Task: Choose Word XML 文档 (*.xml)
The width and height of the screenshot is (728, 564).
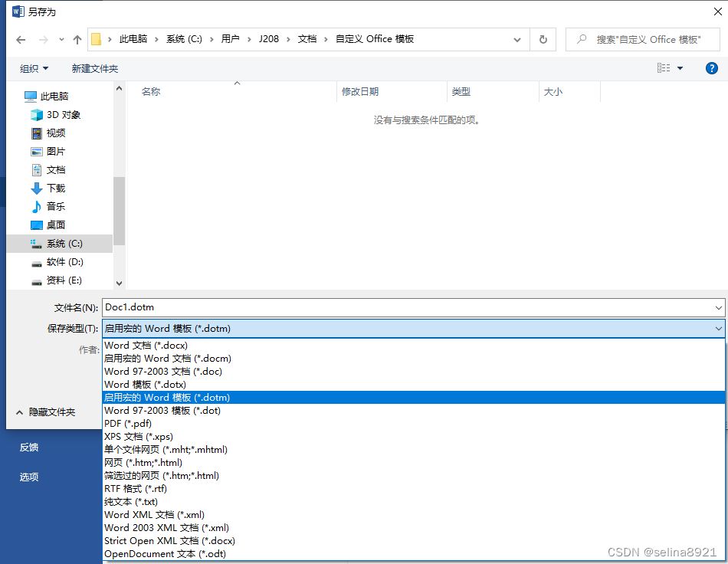Action: 413,515
